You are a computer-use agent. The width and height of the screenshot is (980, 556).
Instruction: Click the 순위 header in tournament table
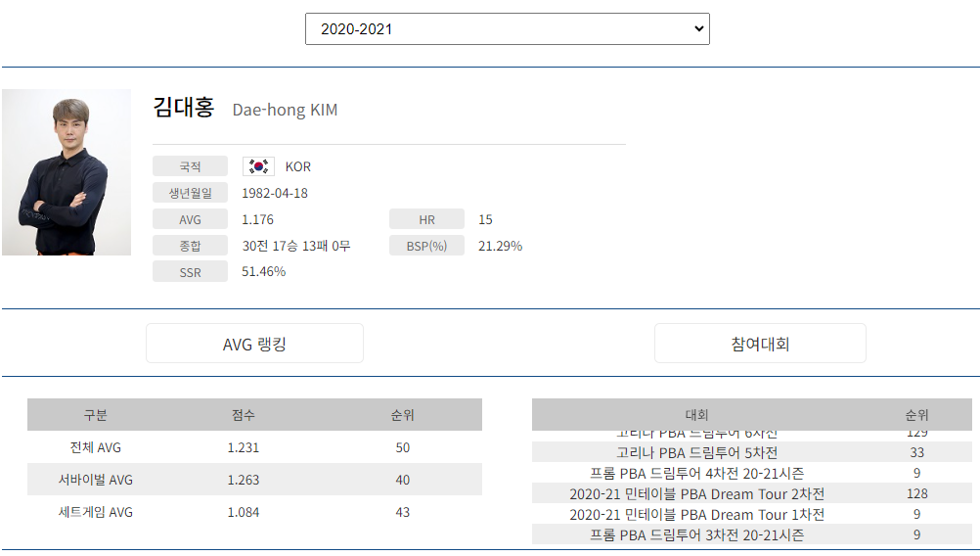tap(916, 415)
